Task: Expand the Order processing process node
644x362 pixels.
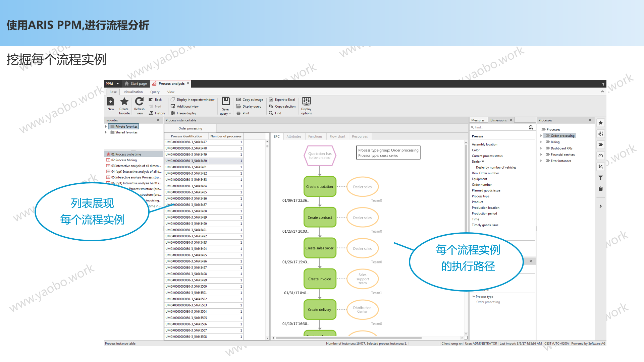Action: pyautogui.click(x=541, y=136)
